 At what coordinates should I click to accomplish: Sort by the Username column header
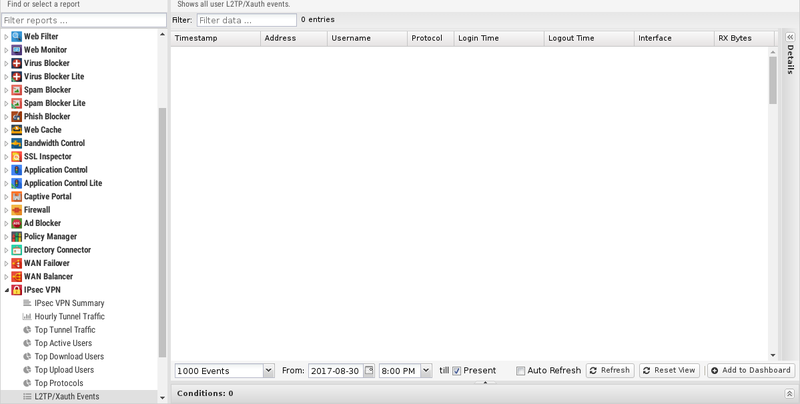pyautogui.click(x=367, y=38)
